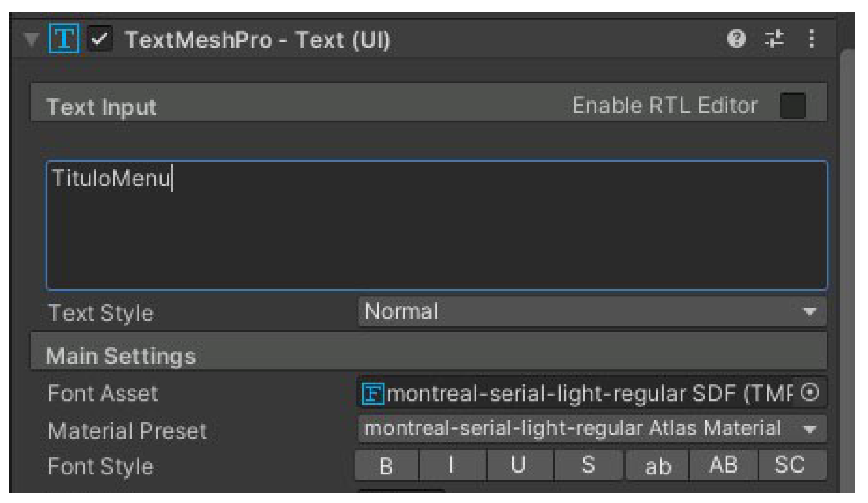This screenshot has width=868, height=503.
Task: Click the TextMeshPro component T icon
Action: 64,39
